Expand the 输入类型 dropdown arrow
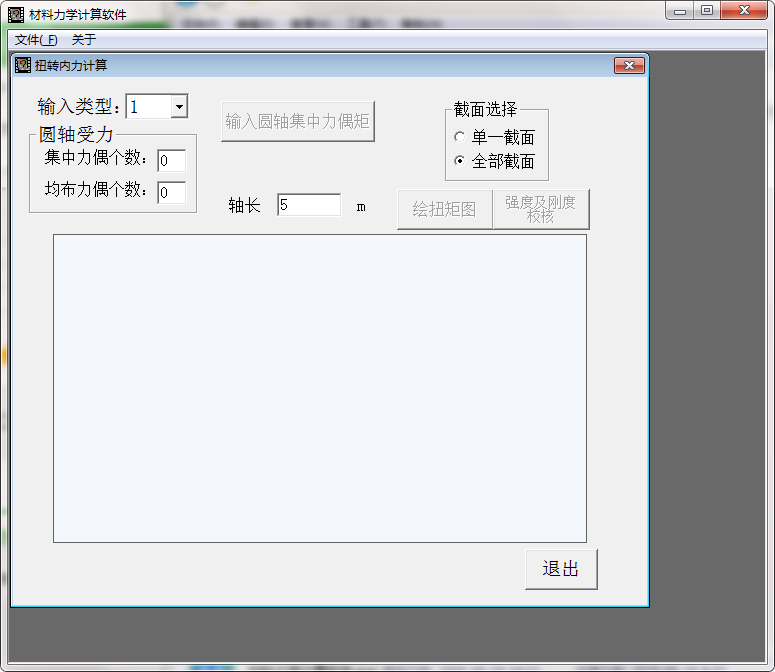Screen dimensions: 775x672 178,107
